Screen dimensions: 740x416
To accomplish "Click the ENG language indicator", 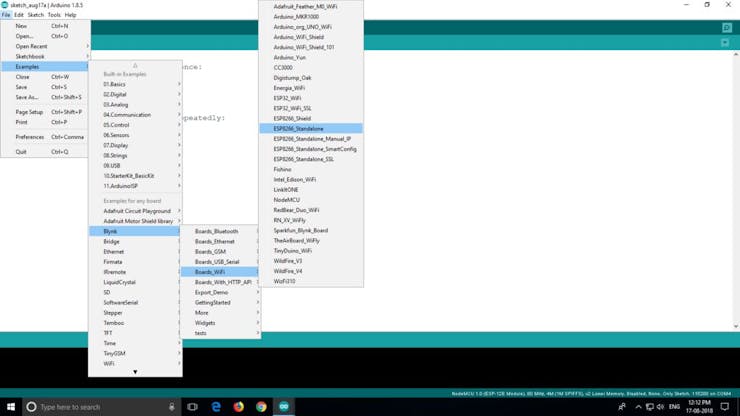I will 674,407.
